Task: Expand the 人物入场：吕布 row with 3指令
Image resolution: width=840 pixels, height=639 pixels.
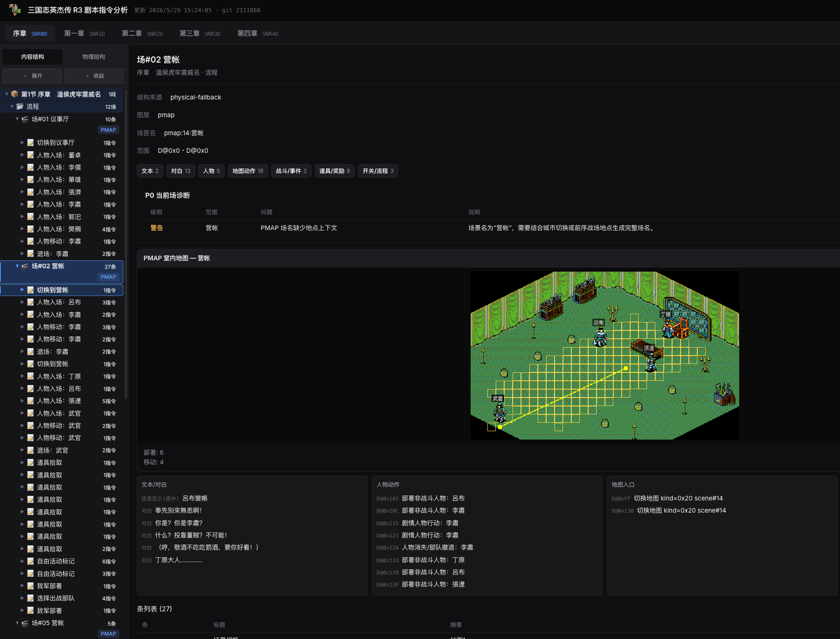Action: 22,302
